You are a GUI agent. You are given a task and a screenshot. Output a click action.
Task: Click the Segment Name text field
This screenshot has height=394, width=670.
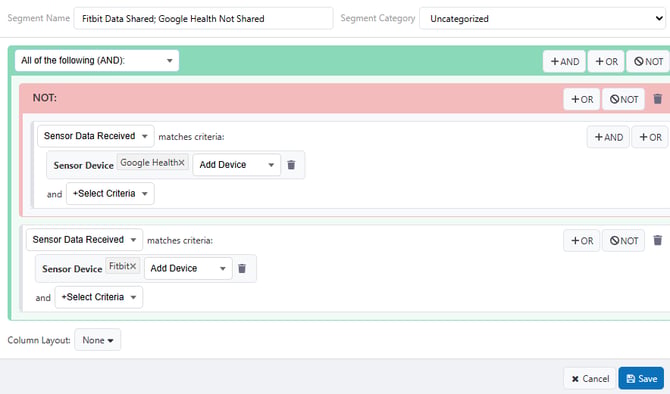pyautogui.click(x=203, y=19)
